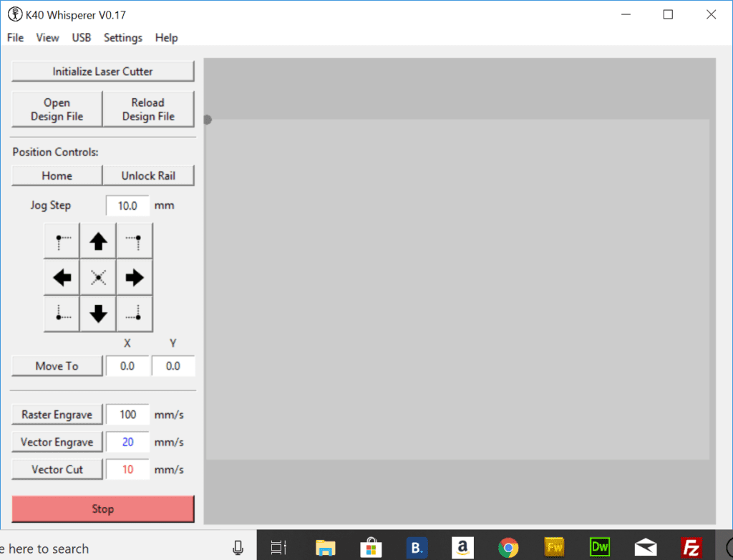Jog laser to lower-right corner
The height and width of the screenshot is (560, 733).
135,314
